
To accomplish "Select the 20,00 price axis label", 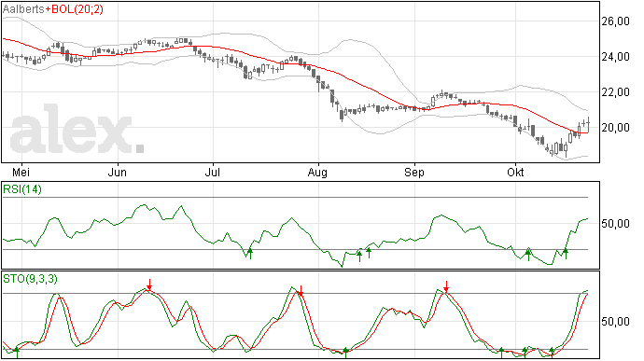I will click(615, 127).
